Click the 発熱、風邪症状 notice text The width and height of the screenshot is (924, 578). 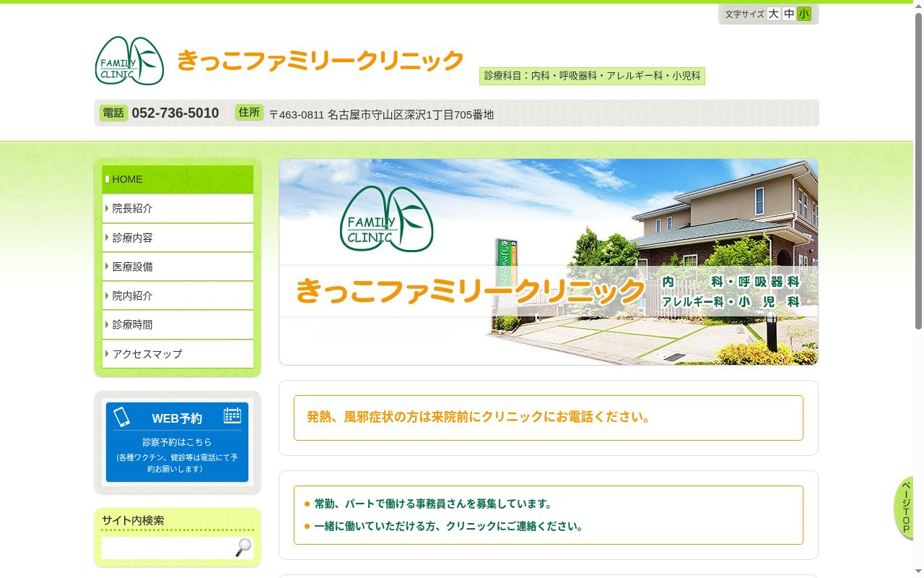(479, 417)
